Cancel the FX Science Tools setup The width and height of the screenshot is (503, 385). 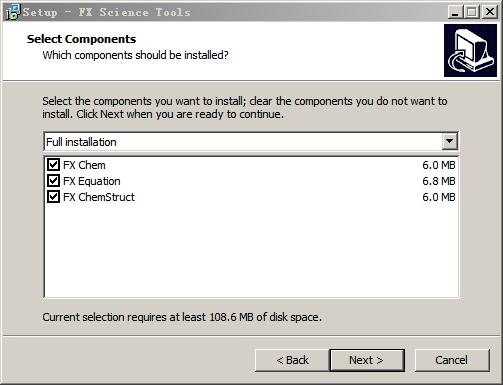(x=452, y=360)
